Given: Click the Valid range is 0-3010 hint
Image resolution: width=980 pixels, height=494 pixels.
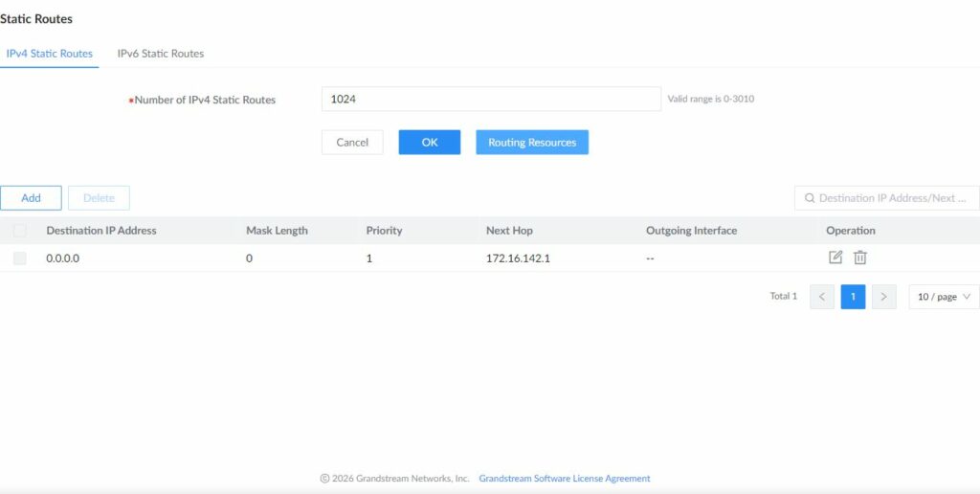Looking at the screenshot, I should pos(711,99).
